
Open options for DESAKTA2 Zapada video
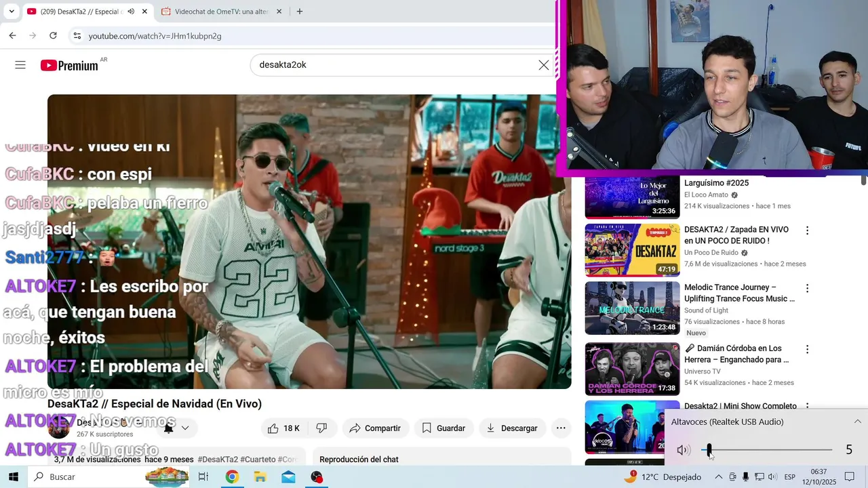click(x=807, y=230)
